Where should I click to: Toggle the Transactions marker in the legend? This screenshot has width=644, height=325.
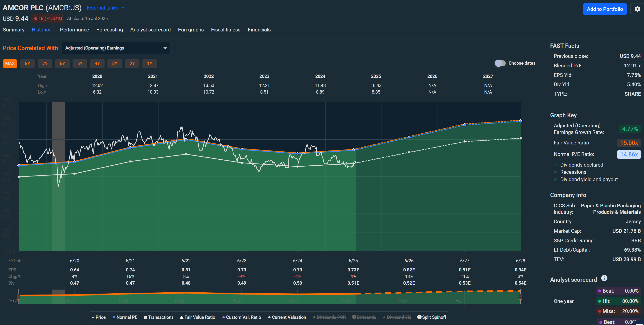point(159,317)
